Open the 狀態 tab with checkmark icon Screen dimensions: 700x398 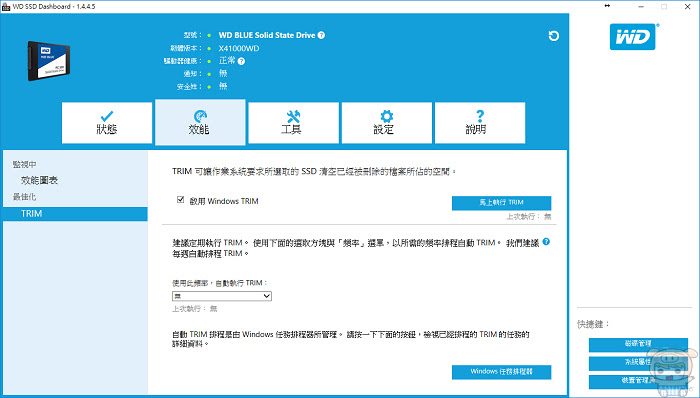[107, 123]
